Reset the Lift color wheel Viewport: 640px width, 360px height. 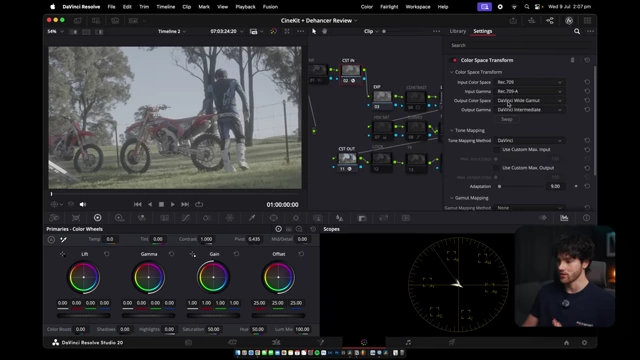[107, 254]
